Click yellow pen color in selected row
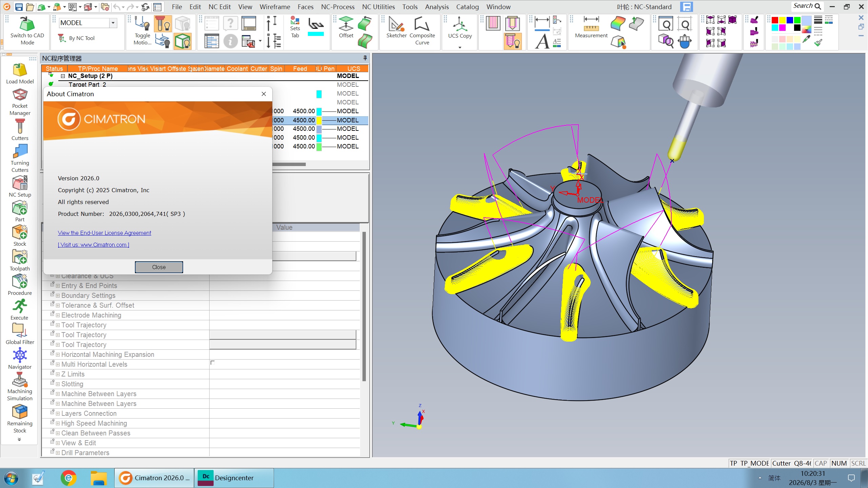This screenshot has width=868, height=488. click(319, 120)
